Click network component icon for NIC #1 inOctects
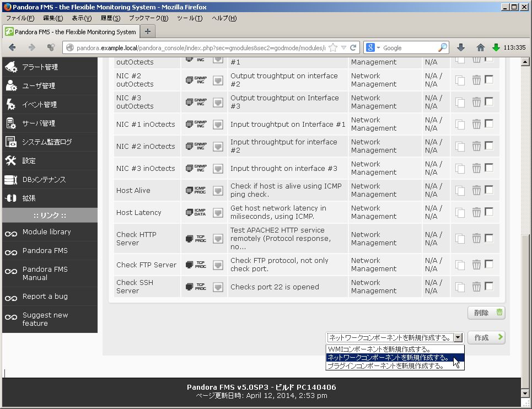This screenshot has width=532, height=409. (x=218, y=125)
